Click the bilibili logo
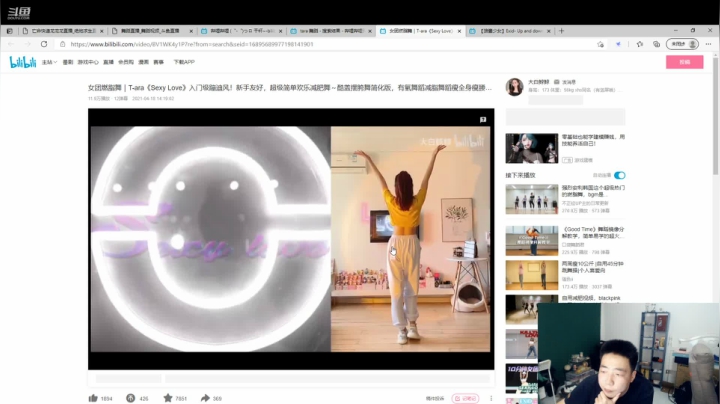The height and width of the screenshot is (404, 720). point(22,62)
